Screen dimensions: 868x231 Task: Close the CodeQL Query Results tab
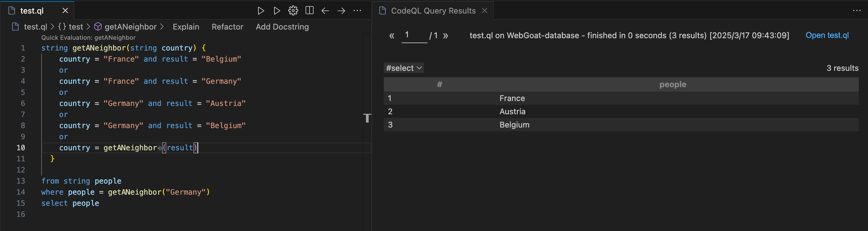485,11
